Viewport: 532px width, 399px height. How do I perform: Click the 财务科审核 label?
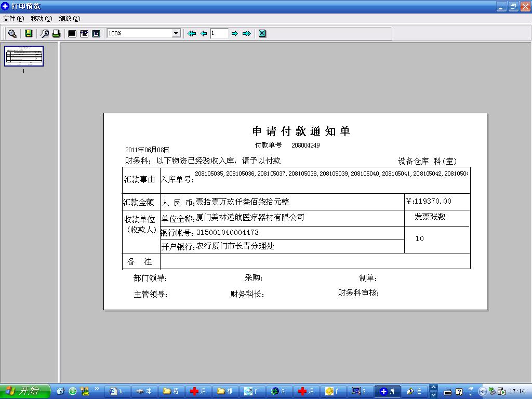[x=358, y=292]
